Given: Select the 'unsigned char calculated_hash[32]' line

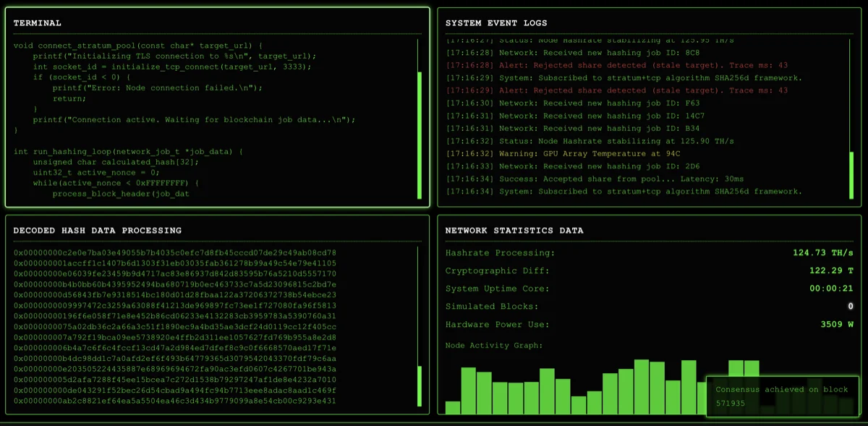Looking at the screenshot, I should [x=116, y=162].
